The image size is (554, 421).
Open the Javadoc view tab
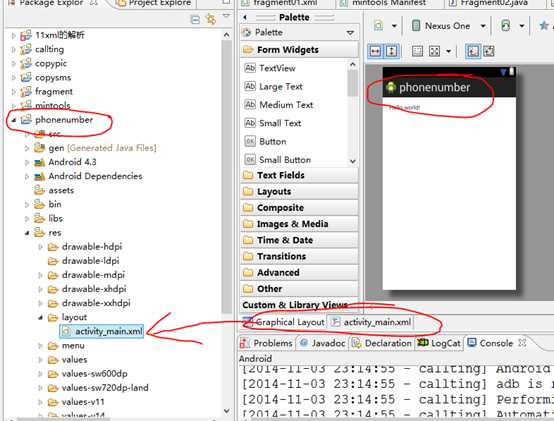click(x=323, y=343)
